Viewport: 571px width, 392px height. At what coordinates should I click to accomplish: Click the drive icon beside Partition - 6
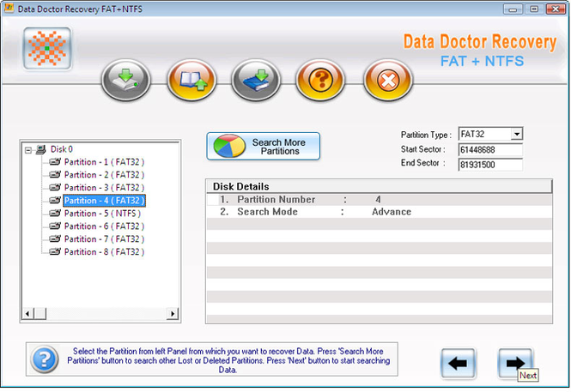click(55, 226)
